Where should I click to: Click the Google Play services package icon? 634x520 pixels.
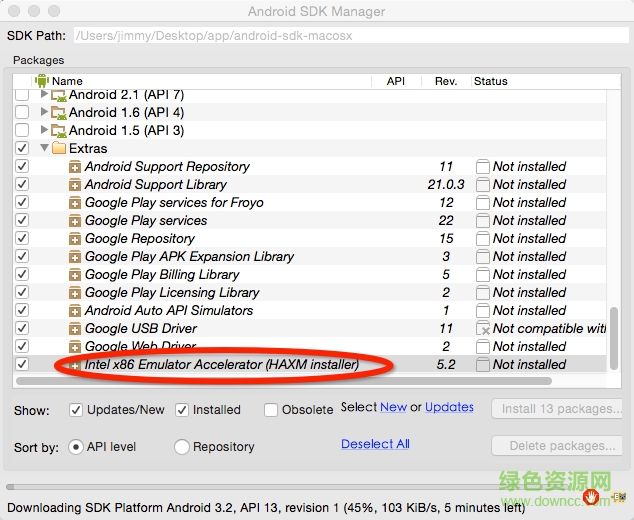coord(75,221)
